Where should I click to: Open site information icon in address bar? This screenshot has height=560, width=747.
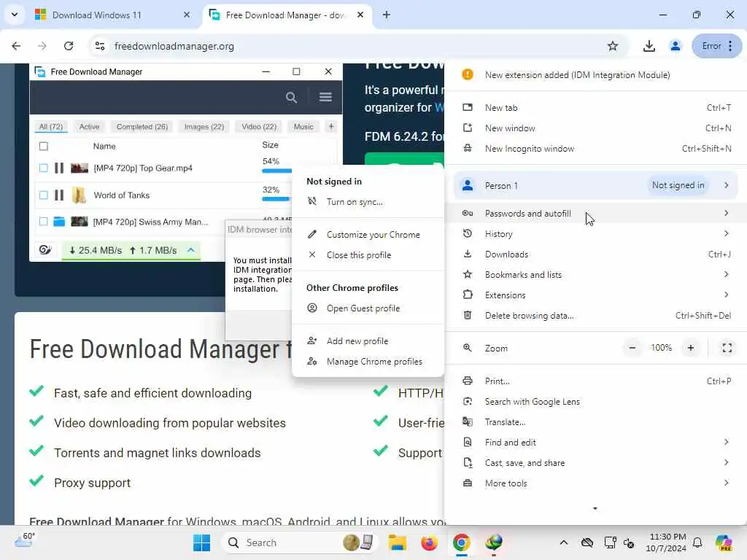pos(100,46)
